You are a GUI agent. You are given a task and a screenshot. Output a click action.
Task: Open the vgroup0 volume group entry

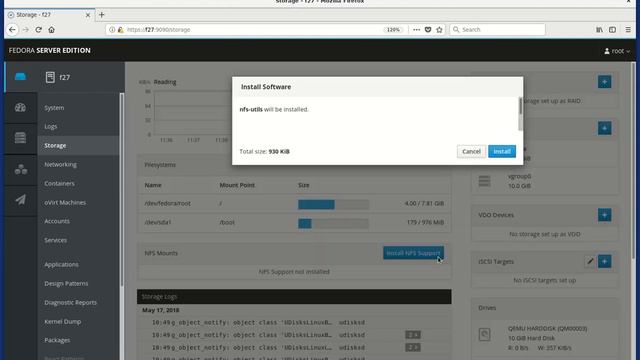pos(544,181)
